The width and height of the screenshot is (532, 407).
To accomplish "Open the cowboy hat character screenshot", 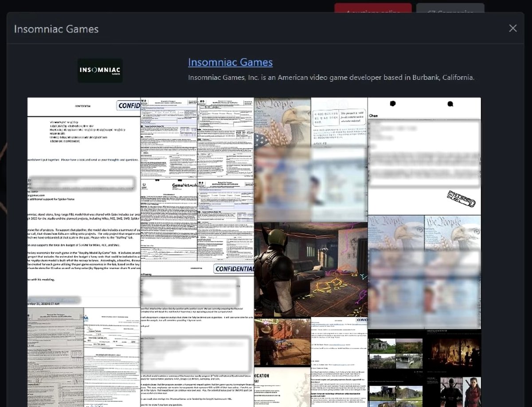I will (282, 342).
